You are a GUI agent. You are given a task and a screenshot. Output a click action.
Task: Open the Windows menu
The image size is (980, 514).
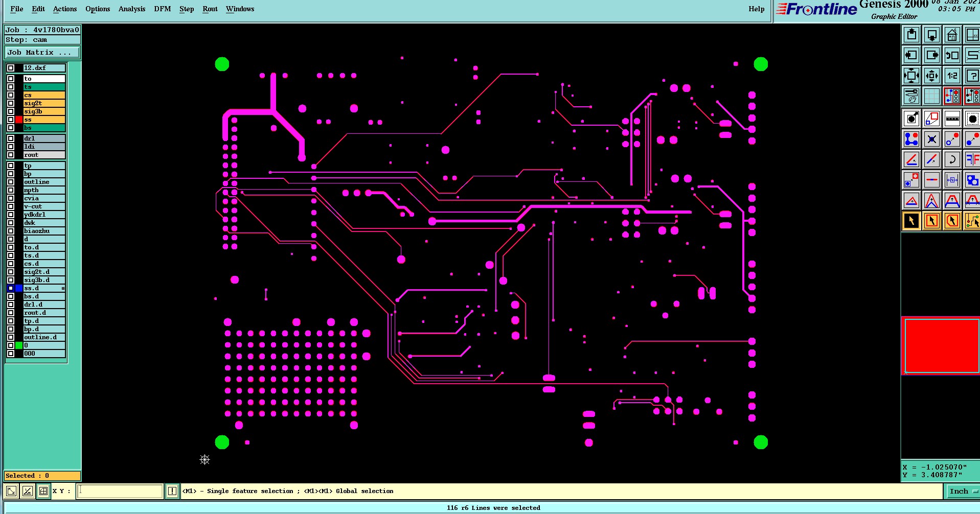pos(240,9)
